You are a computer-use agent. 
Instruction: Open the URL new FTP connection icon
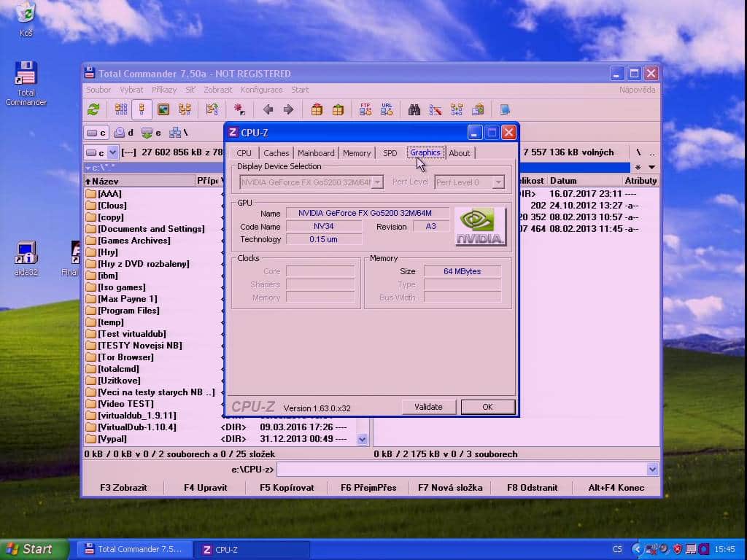pyautogui.click(x=387, y=109)
